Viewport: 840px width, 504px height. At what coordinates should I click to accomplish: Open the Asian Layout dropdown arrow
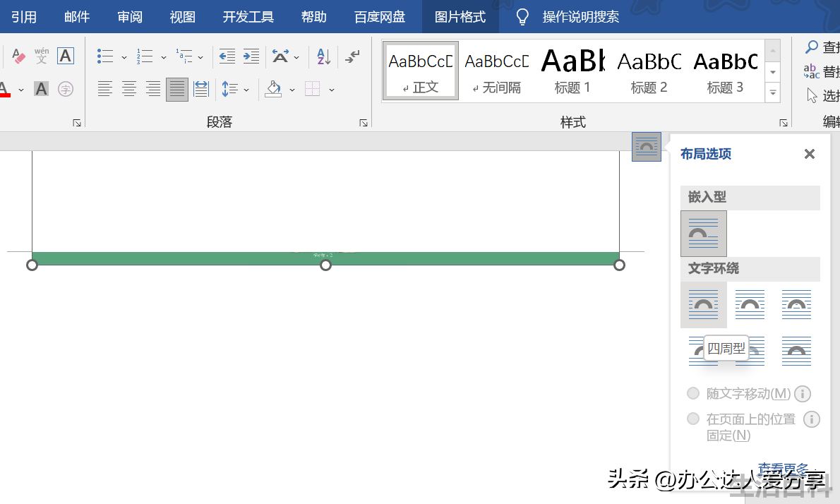tap(296, 56)
